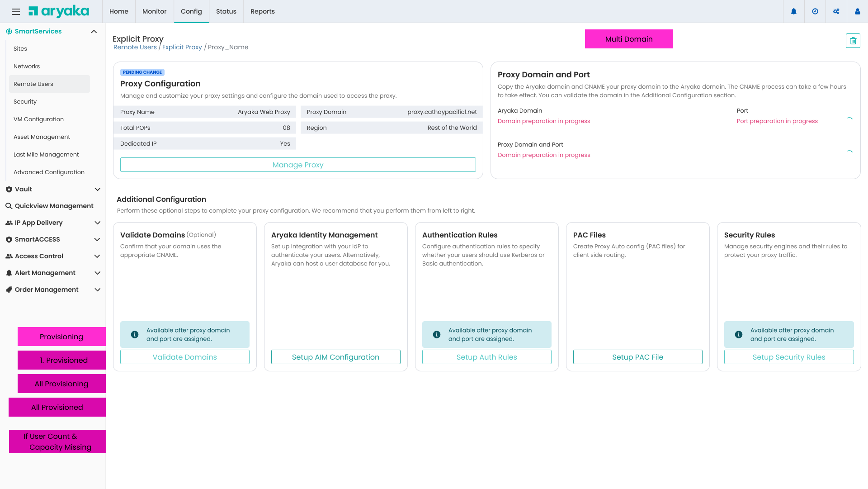Go to Remote Users breadcrumb link
Image resolution: width=868 pixels, height=489 pixels.
tap(135, 47)
